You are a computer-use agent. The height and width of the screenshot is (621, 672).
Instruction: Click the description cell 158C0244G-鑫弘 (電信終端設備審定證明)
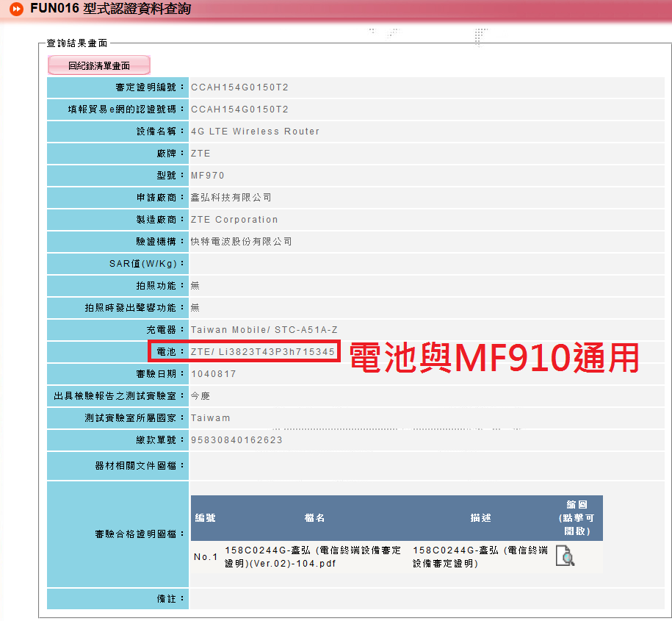coord(480,556)
